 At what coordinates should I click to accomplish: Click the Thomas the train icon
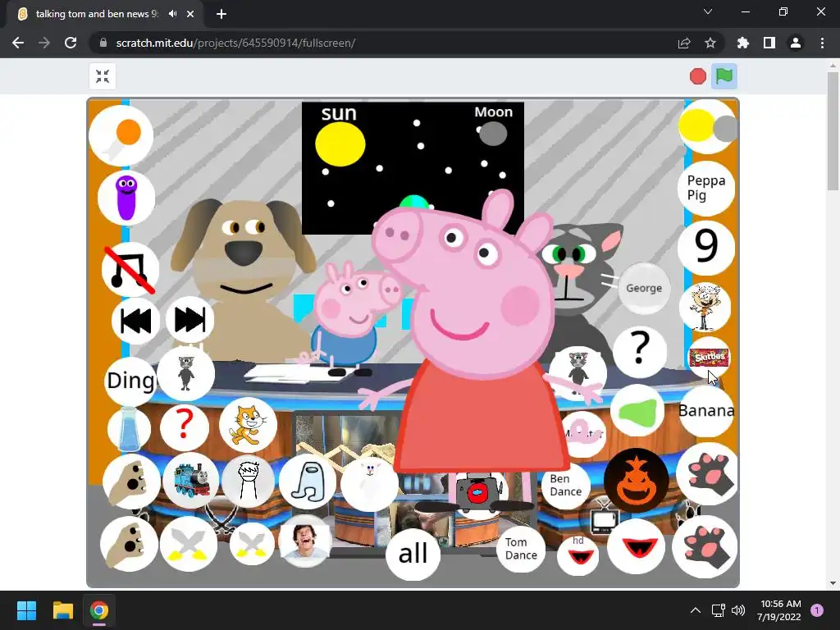pyautogui.click(x=190, y=481)
